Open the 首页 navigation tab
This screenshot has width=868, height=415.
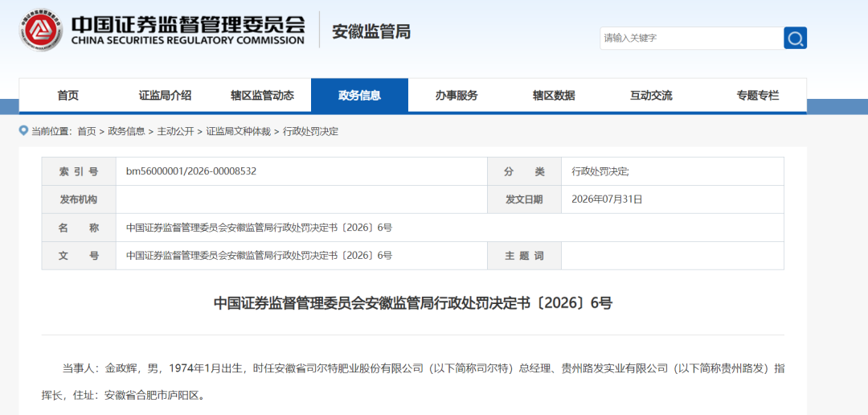point(68,95)
